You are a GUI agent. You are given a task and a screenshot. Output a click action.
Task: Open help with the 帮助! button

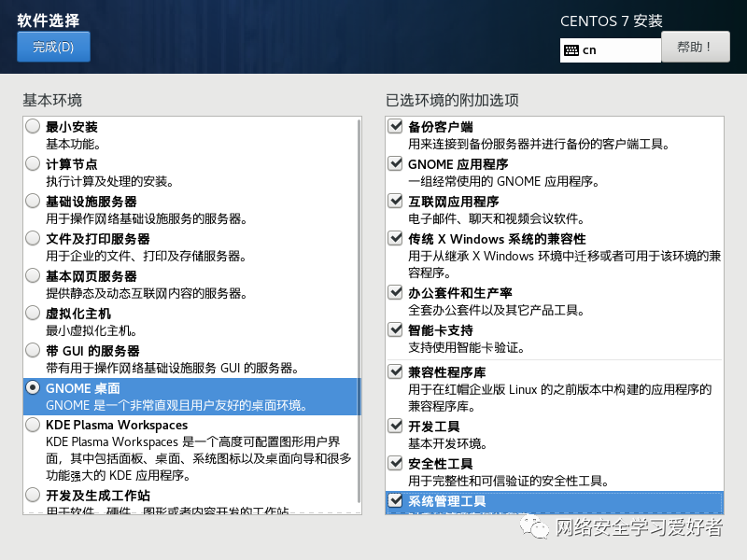point(695,47)
